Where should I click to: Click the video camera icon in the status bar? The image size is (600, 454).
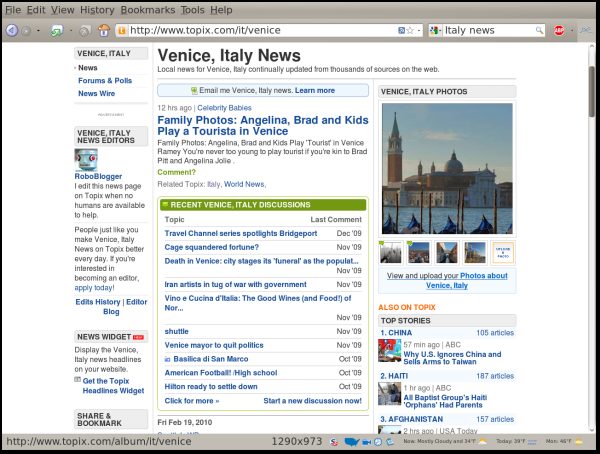pos(367,442)
